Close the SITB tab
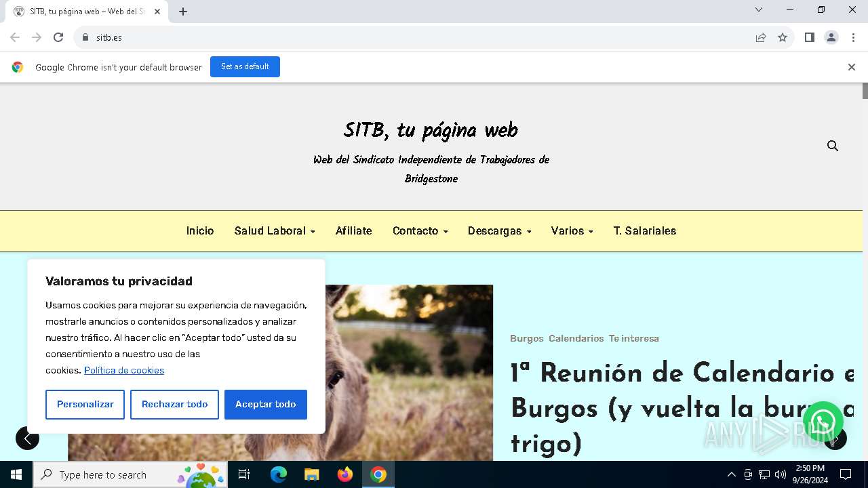 pyautogui.click(x=157, y=12)
